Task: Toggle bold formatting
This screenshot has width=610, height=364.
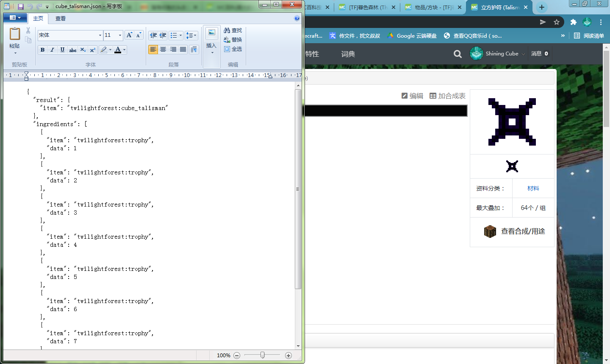Action: [42, 50]
